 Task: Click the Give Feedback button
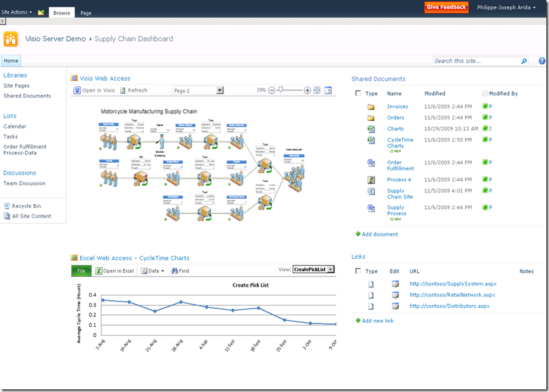pos(446,7)
